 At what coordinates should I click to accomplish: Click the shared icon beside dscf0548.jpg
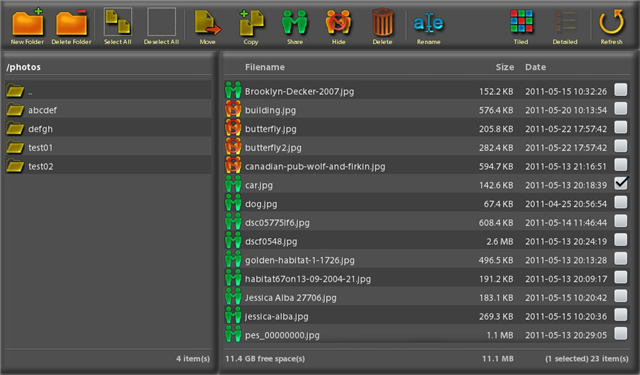pos(233,241)
